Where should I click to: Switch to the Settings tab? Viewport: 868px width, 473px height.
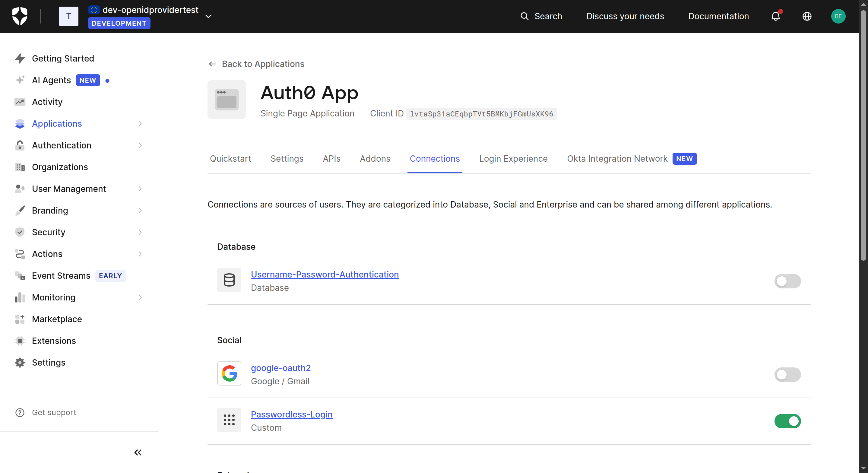(287, 159)
